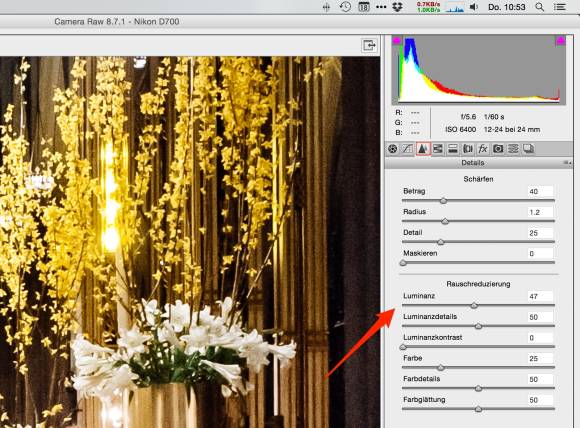Screen dimensions: 580x428
Task: Switch to the Tone Curve tab
Action: click(x=408, y=149)
